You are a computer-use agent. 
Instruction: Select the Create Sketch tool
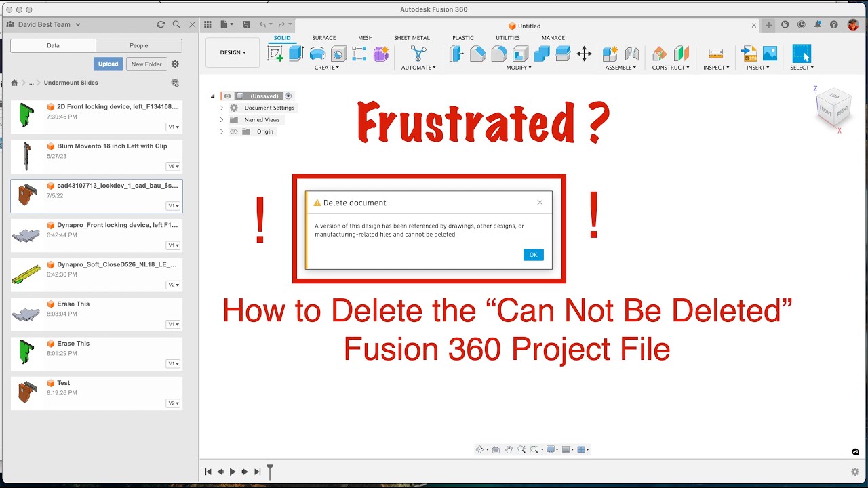tap(275, 54)
